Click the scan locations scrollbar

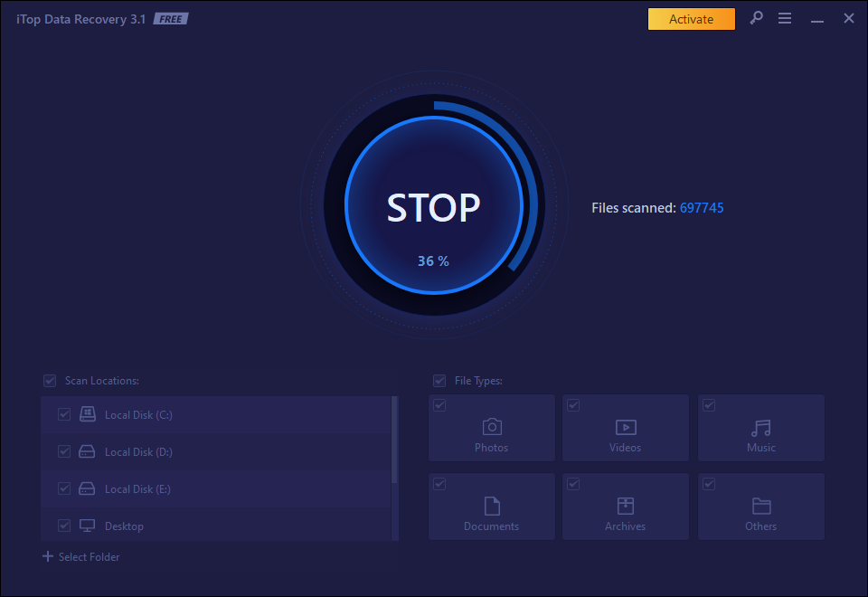[x=394, y=441]
